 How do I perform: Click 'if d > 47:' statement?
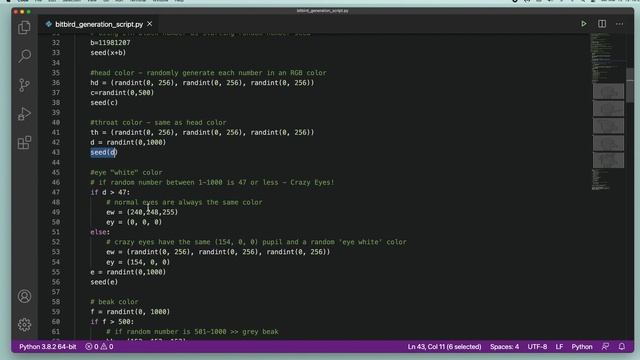click(x=110, y=192)
